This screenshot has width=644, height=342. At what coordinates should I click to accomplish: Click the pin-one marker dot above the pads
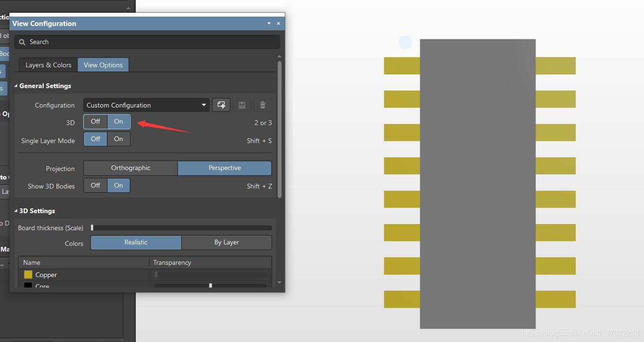[x=405, y=42]
